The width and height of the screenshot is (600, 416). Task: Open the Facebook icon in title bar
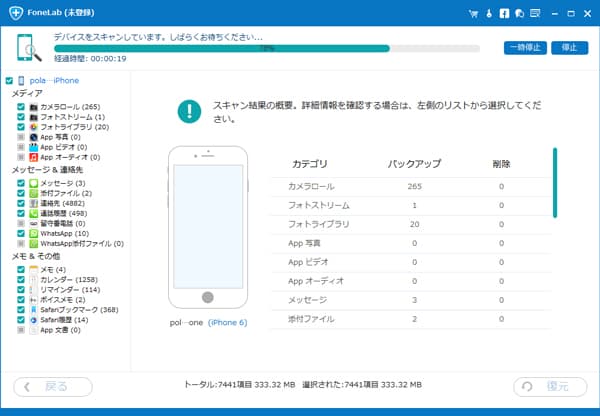click(504, 13)
